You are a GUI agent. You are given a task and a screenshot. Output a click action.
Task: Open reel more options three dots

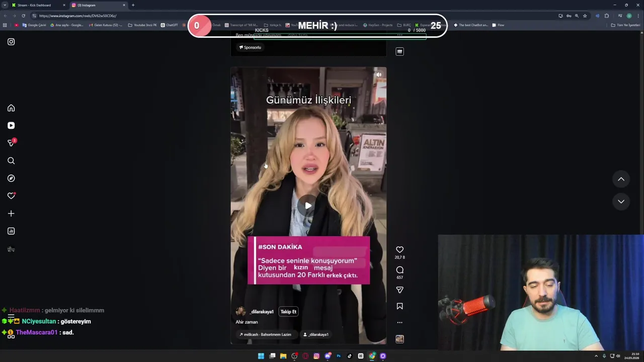coord(399,322)
